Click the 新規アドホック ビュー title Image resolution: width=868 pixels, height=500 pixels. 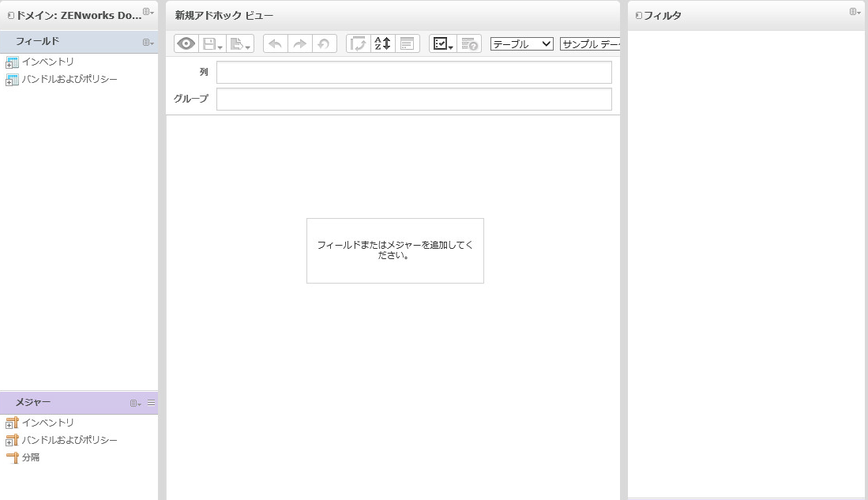[224, 16]
